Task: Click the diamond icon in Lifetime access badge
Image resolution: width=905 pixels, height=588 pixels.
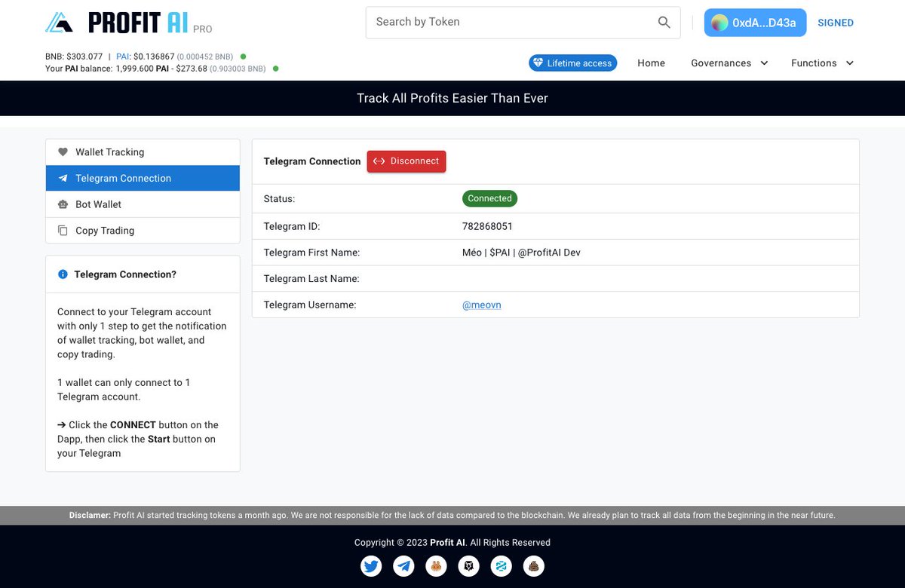Action: 538,63
